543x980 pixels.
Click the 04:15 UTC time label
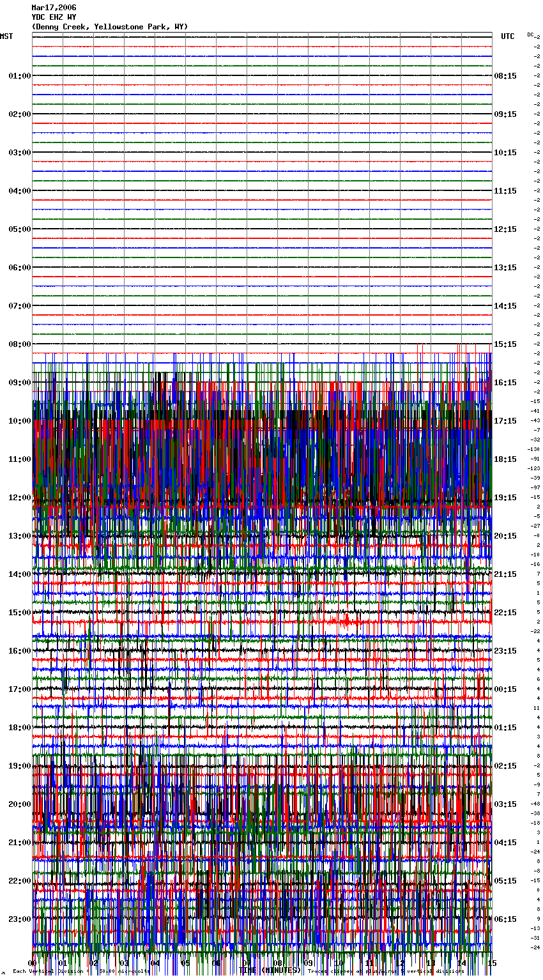(505, 843)
